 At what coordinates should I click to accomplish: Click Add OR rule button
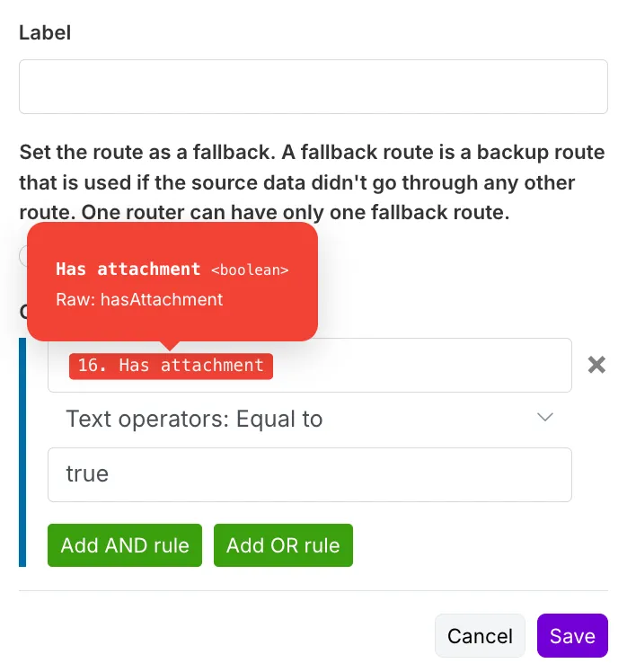pyautogui.click(x=283, y=545)
